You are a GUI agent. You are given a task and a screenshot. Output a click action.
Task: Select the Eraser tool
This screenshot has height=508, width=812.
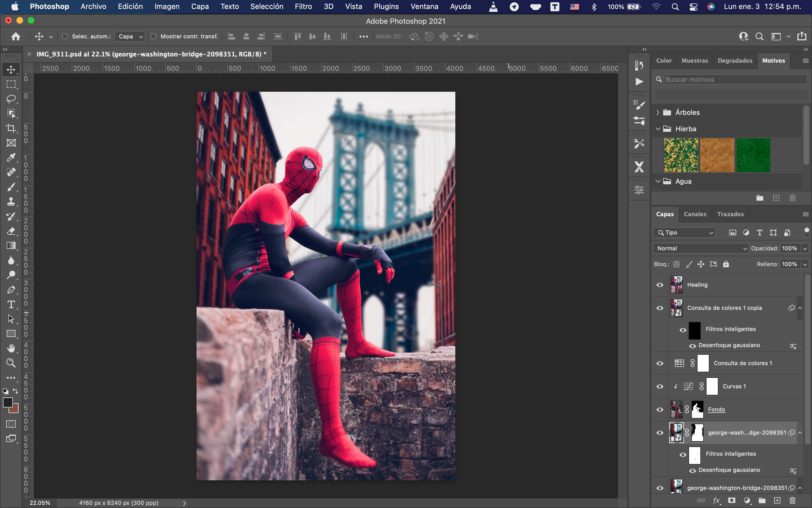click(x=11, y=231)
